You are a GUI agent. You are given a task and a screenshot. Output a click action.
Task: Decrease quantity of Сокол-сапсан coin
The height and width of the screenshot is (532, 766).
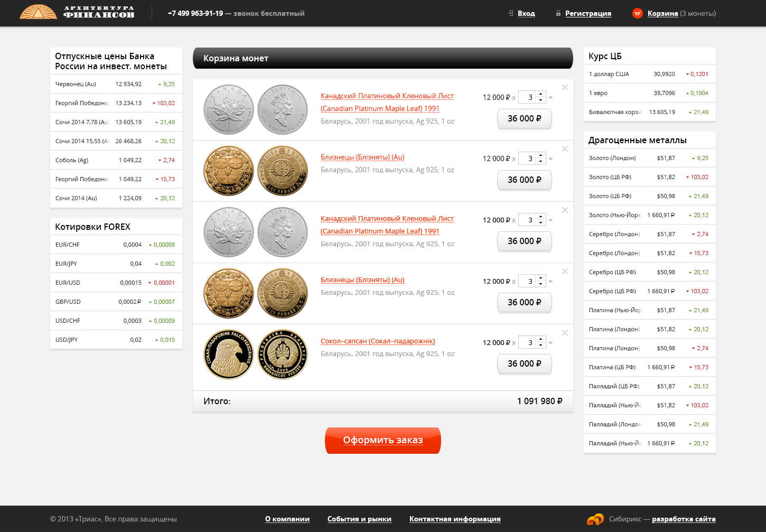(x=540, y=345)
